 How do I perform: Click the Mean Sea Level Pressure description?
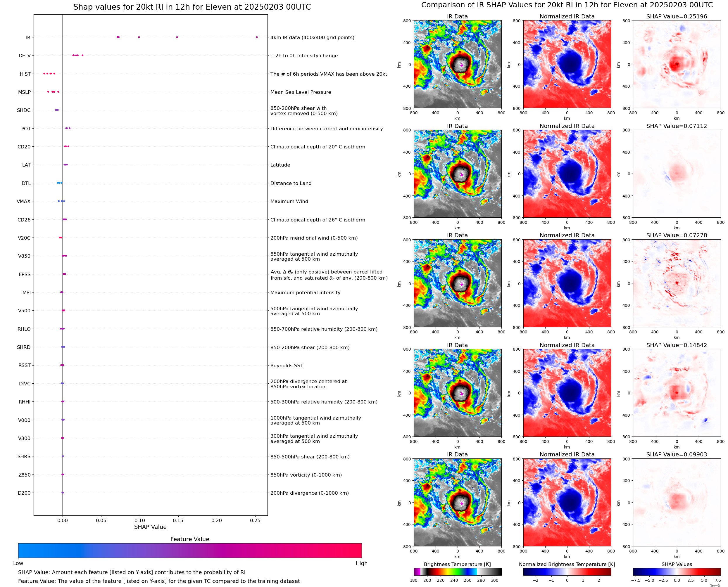pyautogui.click(x=300, y=92)
